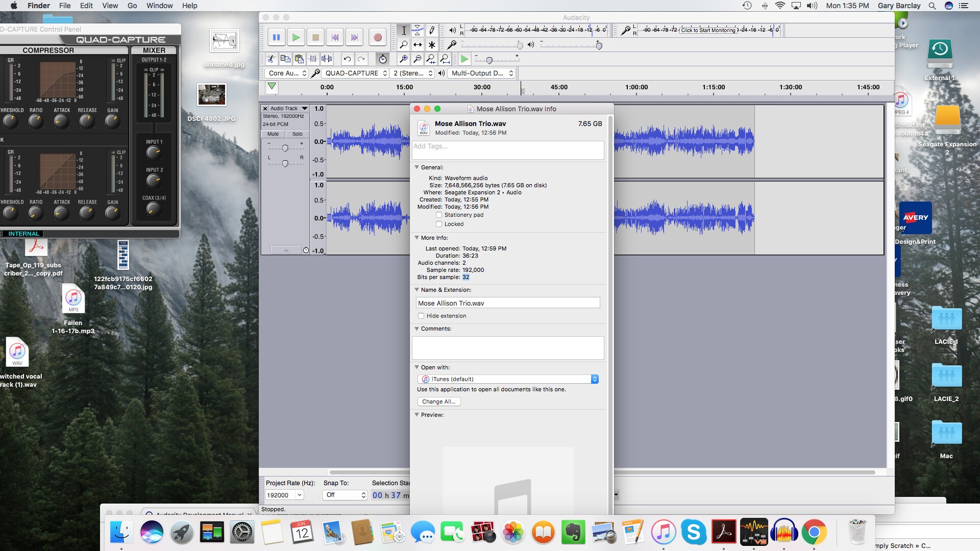Click the Add Tags field
Viewport: 980px width, 551px height.
coord(508,150)
